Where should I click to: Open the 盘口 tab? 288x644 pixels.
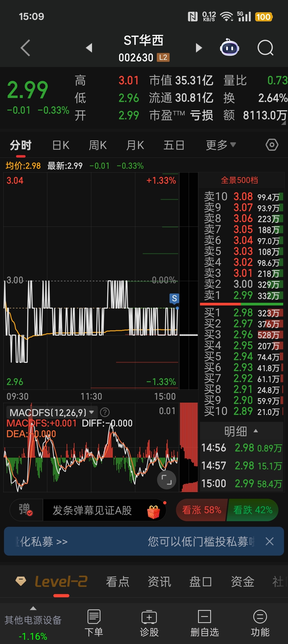pos(201,582)
